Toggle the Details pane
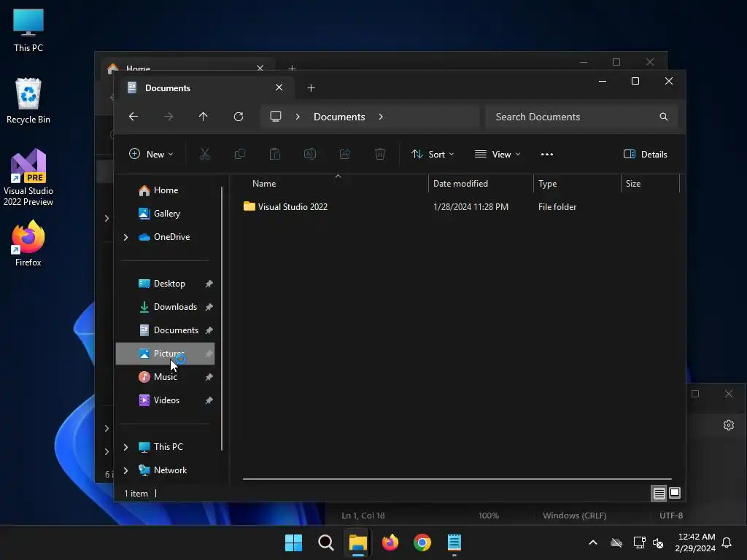 [x=646, y=155]
